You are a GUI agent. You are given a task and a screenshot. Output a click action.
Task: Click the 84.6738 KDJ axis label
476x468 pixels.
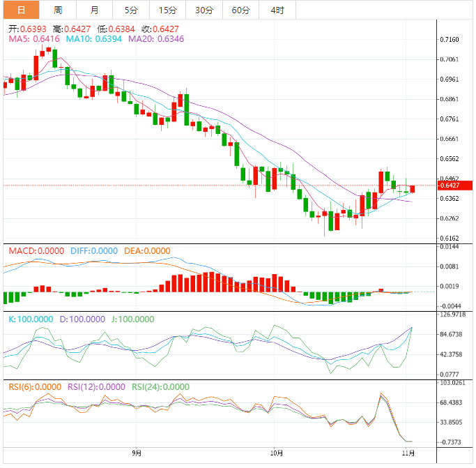pyautogui.click(x=451, y=335)
